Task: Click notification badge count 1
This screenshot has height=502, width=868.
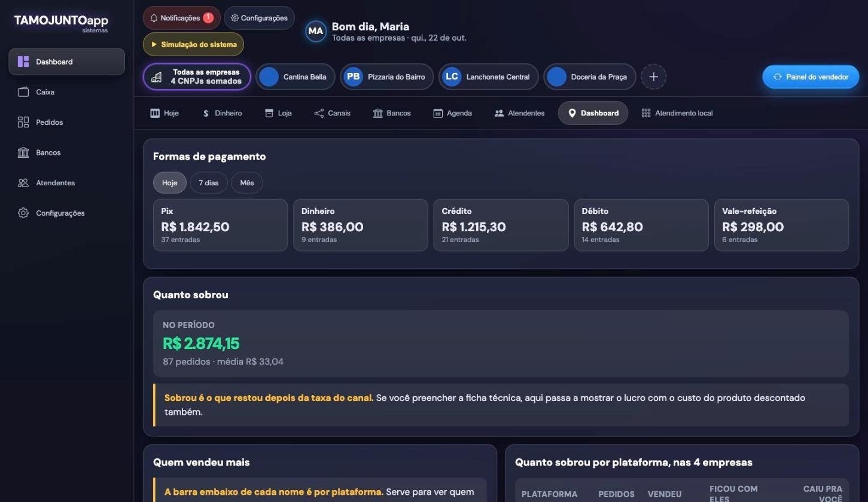Action: [208, 17]
